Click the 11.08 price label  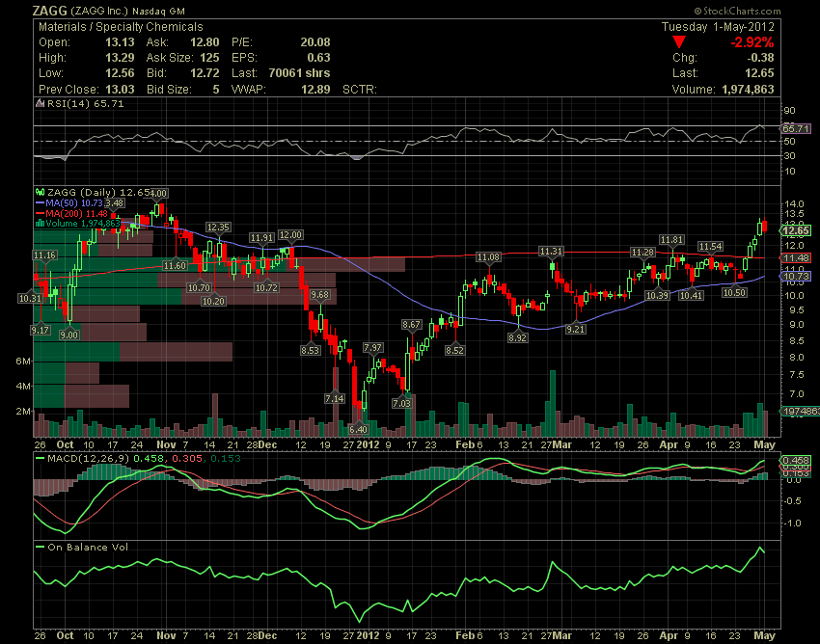tap(488, 257)
